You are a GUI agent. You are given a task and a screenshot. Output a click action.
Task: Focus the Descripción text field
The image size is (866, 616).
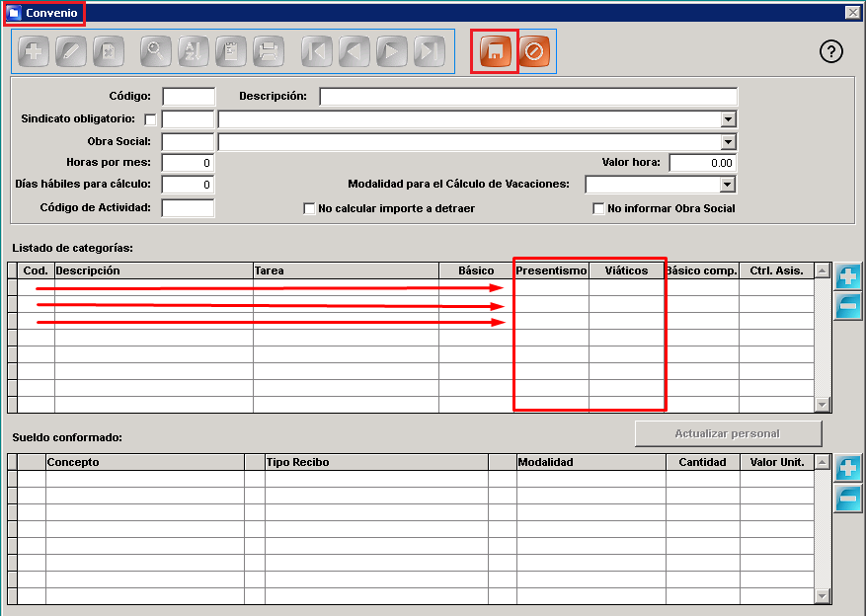(528, 96)
